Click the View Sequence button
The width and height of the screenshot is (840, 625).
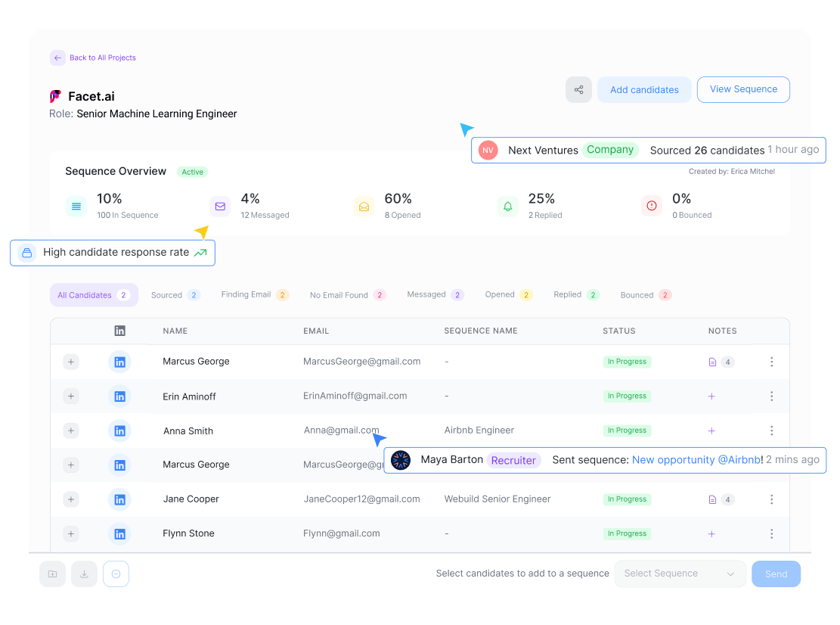[743, 89]
